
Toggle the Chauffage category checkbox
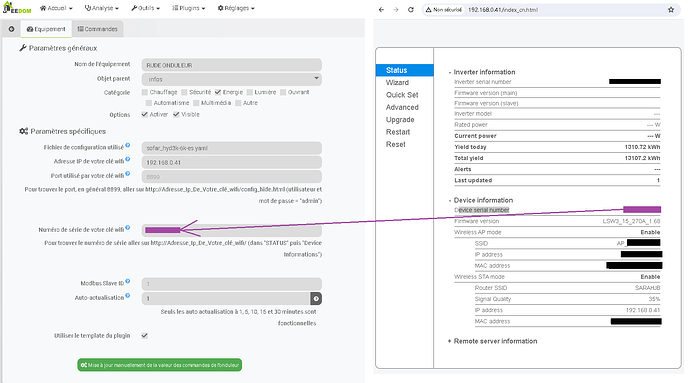(x=145, y=92)
